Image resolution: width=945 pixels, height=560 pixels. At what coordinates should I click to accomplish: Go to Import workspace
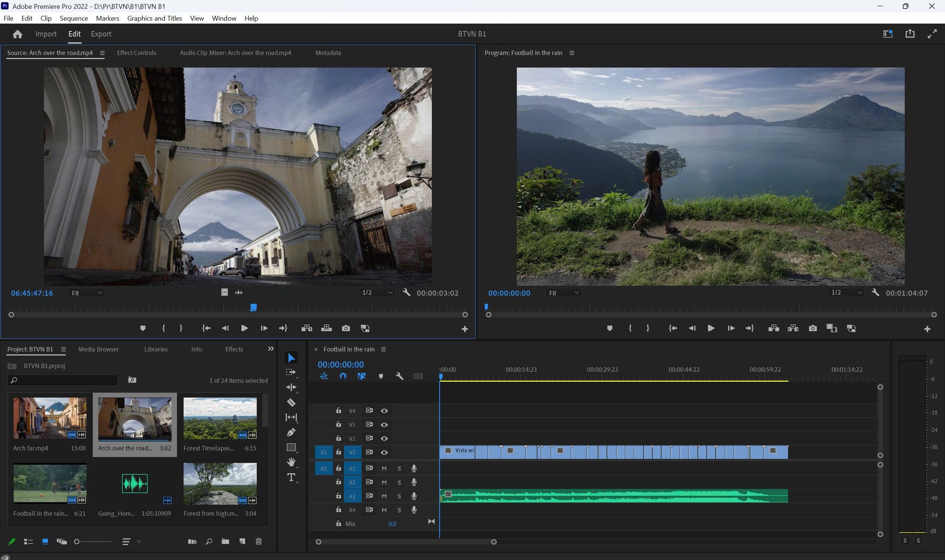click(46, 34)
